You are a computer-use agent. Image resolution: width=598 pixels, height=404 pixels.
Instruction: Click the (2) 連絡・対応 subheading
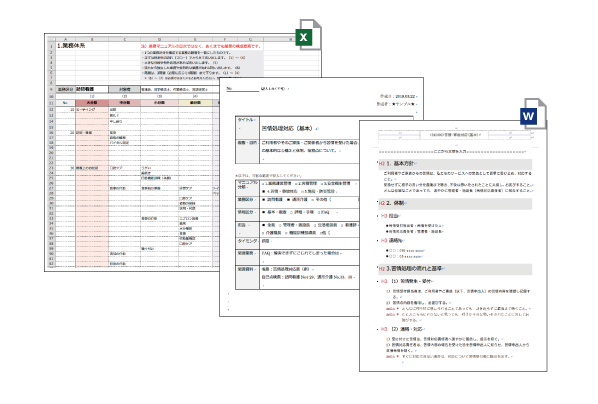coord(407,329)
